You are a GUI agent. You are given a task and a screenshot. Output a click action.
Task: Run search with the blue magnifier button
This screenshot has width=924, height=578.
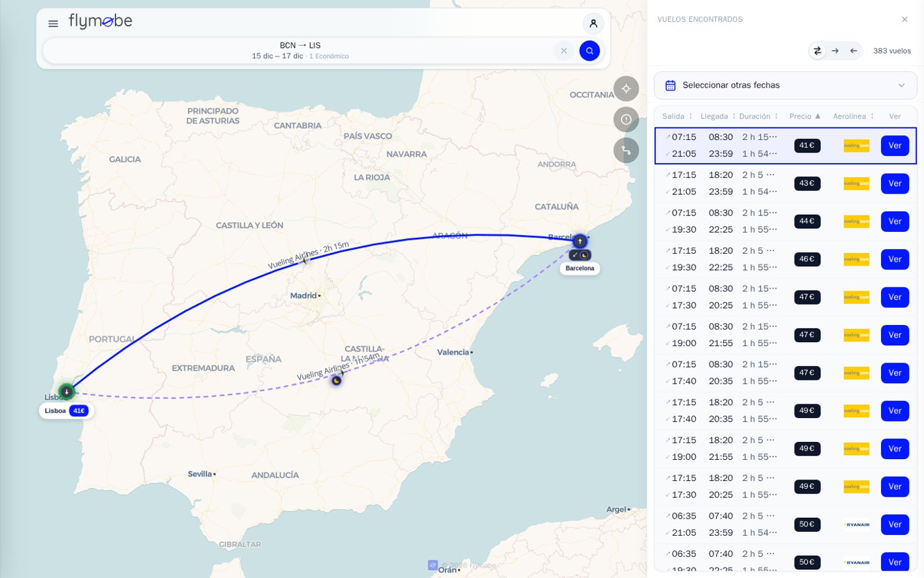click(x=589, y=51)
